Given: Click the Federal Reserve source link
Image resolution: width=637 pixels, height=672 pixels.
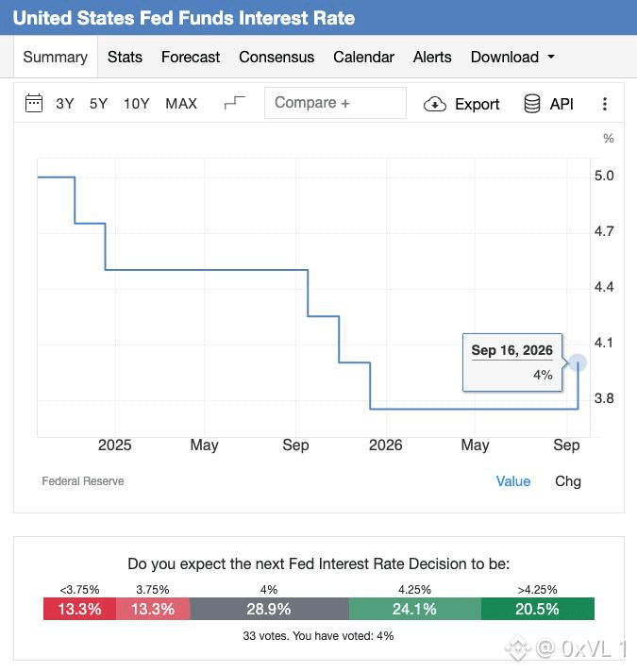Looking at the screenshot, I should [x=83, y=481].
